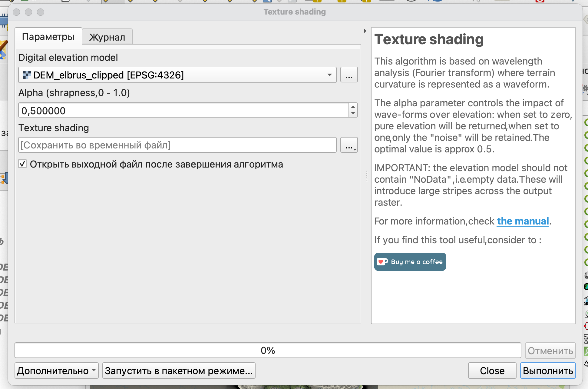
Task: Toggle the Открыть выходной файл checkbox
Action: 22,164
